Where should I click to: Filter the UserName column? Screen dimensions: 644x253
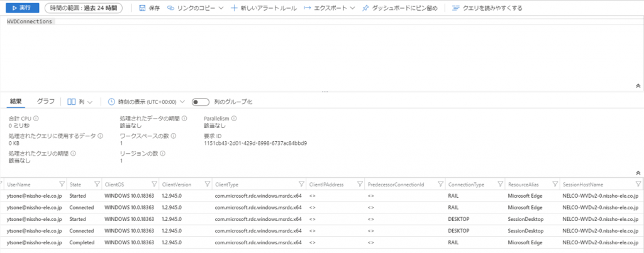(62, 184)
